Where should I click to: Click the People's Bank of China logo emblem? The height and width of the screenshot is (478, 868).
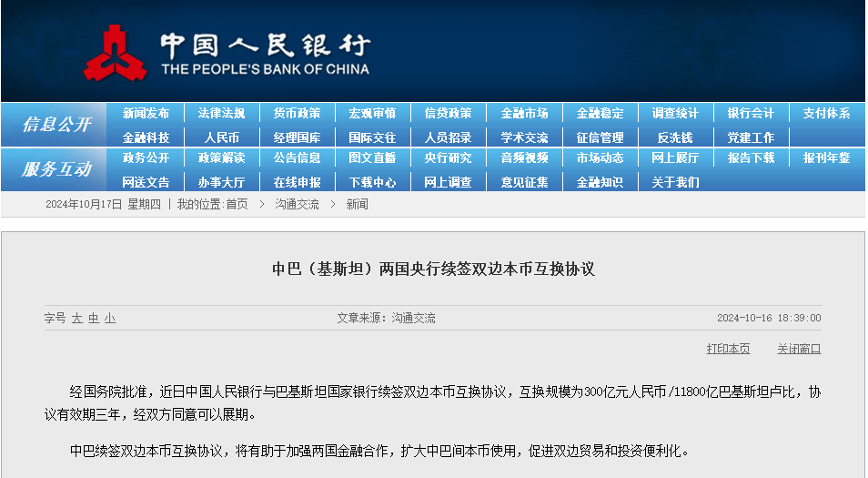pos(115,53)
